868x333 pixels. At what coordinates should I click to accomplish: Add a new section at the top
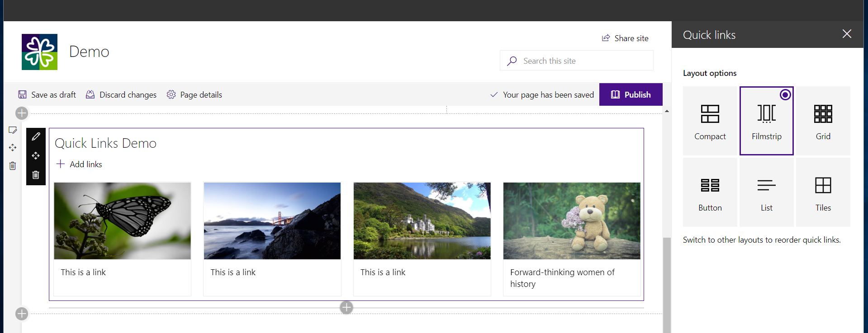tap(22, 113)
